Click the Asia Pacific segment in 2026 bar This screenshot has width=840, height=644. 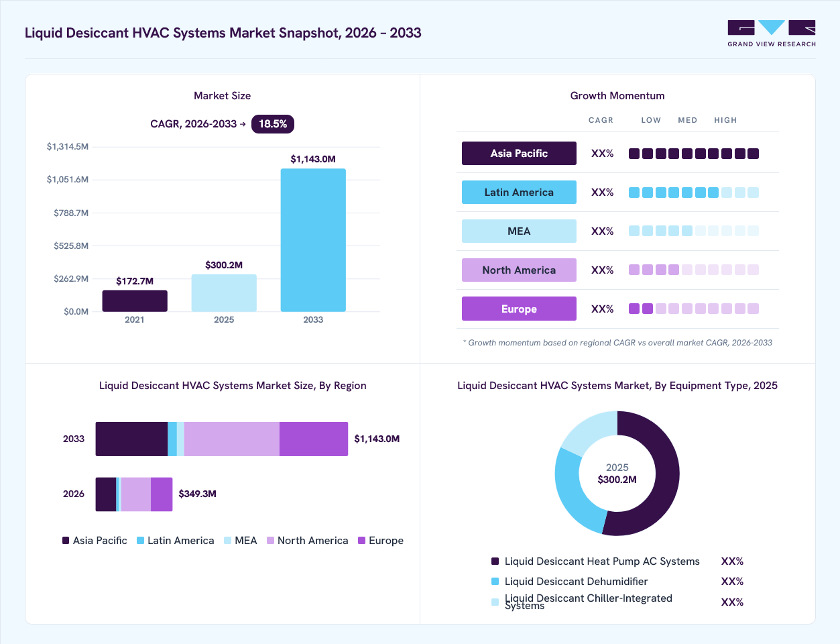click(106, 494)
